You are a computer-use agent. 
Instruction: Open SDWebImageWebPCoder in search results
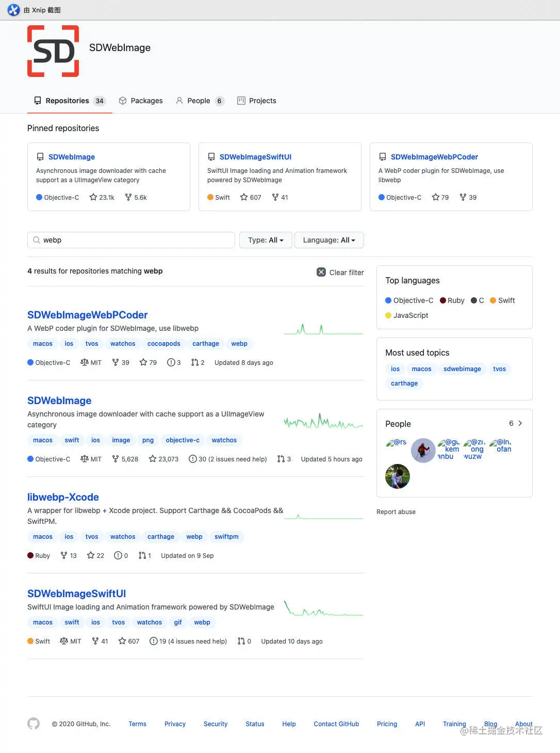pos(88,315)
